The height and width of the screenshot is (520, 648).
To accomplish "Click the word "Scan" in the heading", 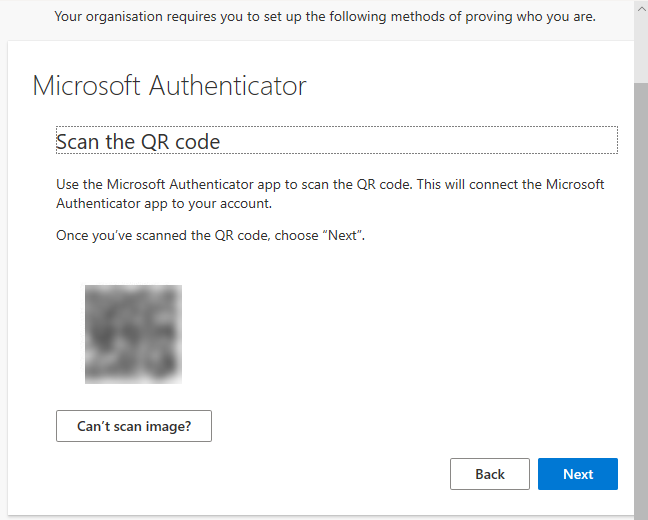I will click(78, 142).
